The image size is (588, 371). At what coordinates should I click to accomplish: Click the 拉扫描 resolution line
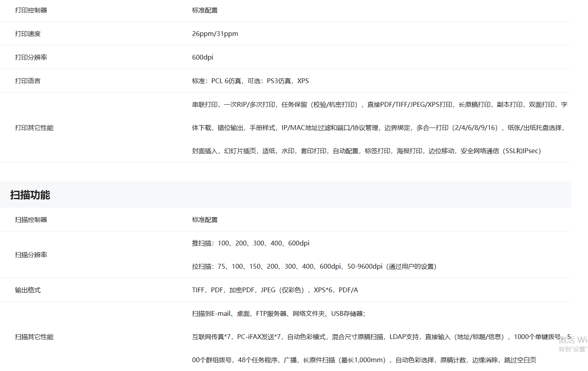coord(314,267)
